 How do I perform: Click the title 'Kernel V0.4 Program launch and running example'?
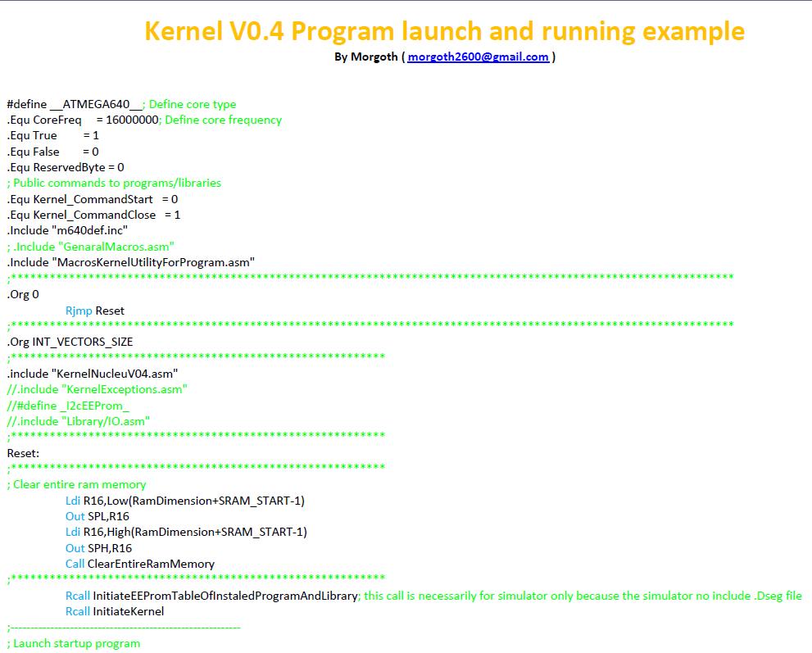[x=444, y=31]
